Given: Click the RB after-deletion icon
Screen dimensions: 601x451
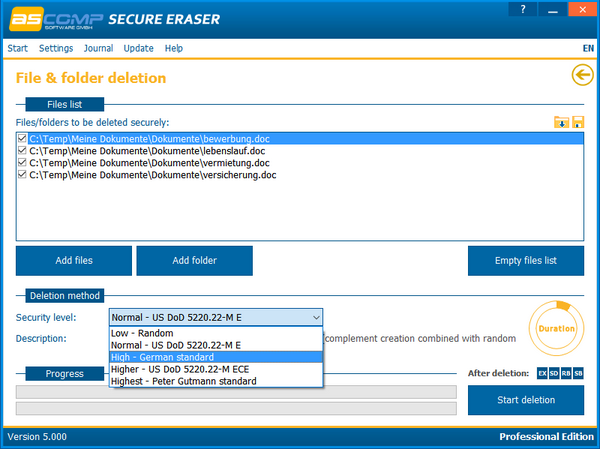Looking at the screenshot, I should coord(566,373).
